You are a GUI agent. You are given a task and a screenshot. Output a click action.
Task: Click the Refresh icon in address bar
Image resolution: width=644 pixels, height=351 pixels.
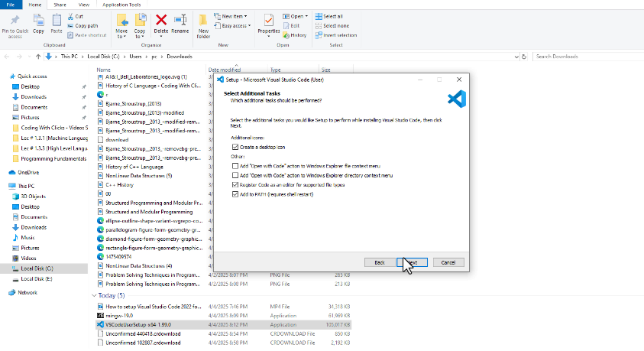[x=523, y=57]
